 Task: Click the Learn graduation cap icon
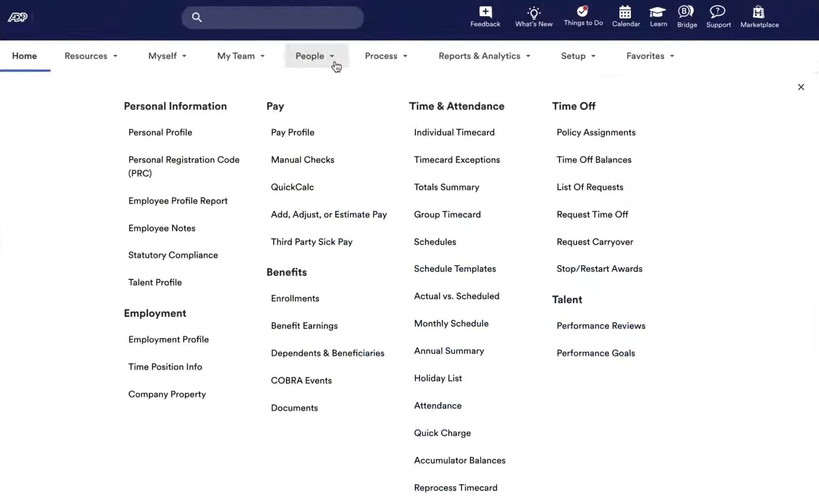[658, 12]
